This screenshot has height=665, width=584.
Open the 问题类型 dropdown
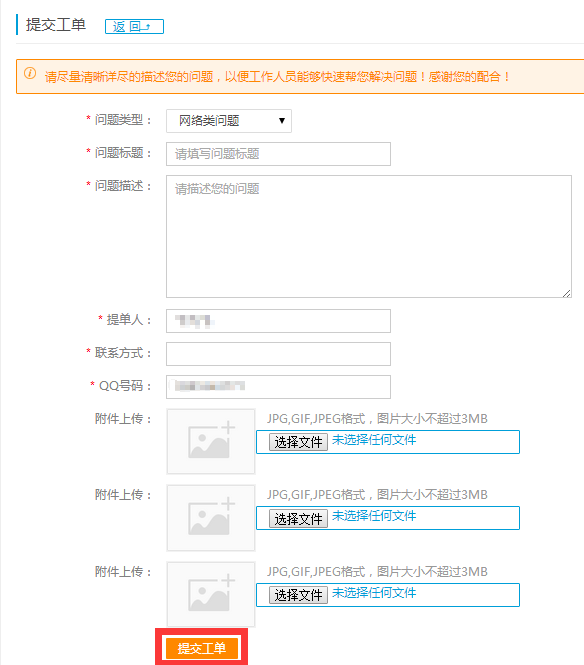[x=229, y=121]
